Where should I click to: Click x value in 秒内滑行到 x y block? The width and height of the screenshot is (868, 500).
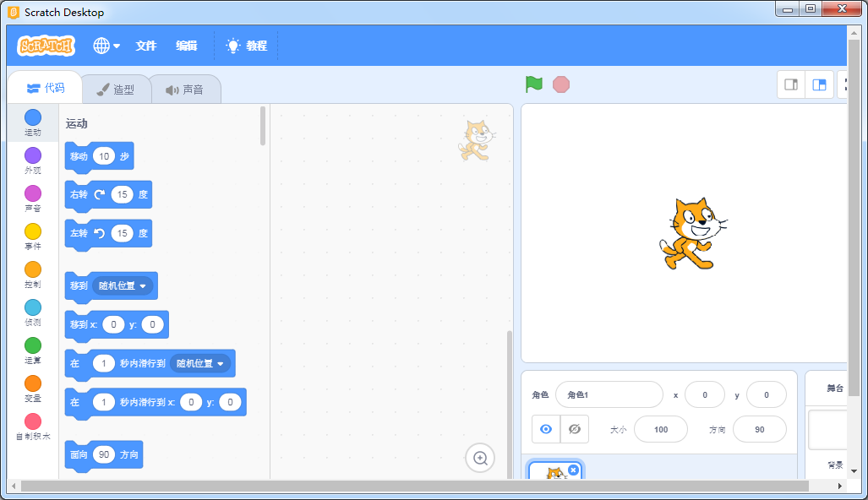point(191,402)
